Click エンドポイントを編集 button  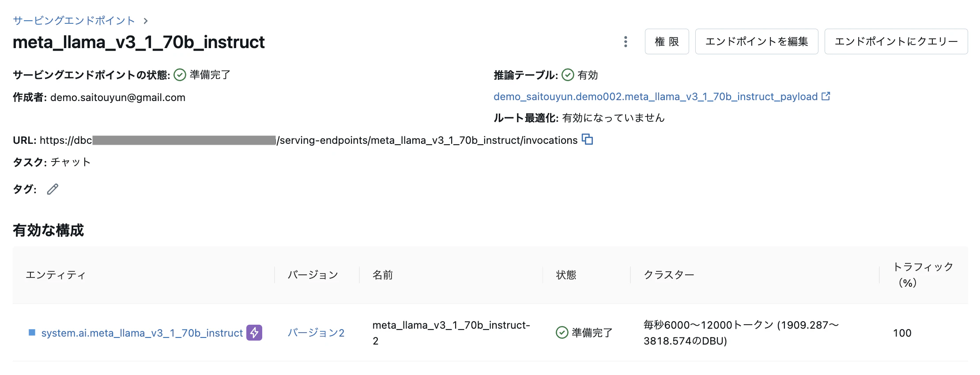[x=757, y=41]
